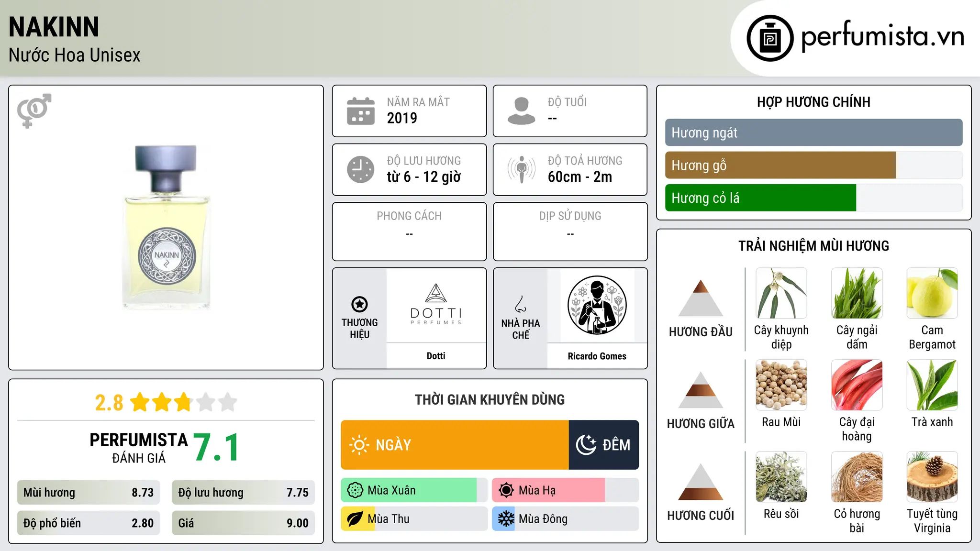Open the Rau Mùi note image
980x551 pixels.
tap(781, 385)
